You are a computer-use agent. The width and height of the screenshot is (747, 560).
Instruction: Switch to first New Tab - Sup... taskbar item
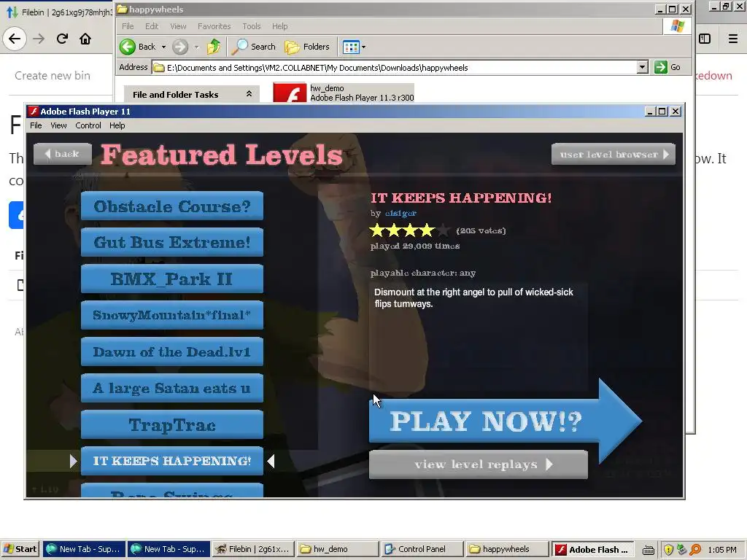tap(85, 549)
